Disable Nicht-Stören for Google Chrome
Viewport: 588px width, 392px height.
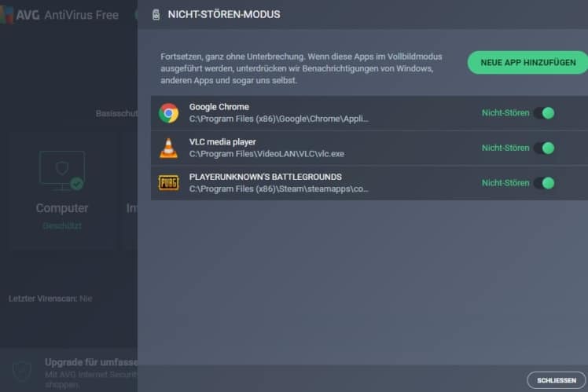tap(545, 113)
